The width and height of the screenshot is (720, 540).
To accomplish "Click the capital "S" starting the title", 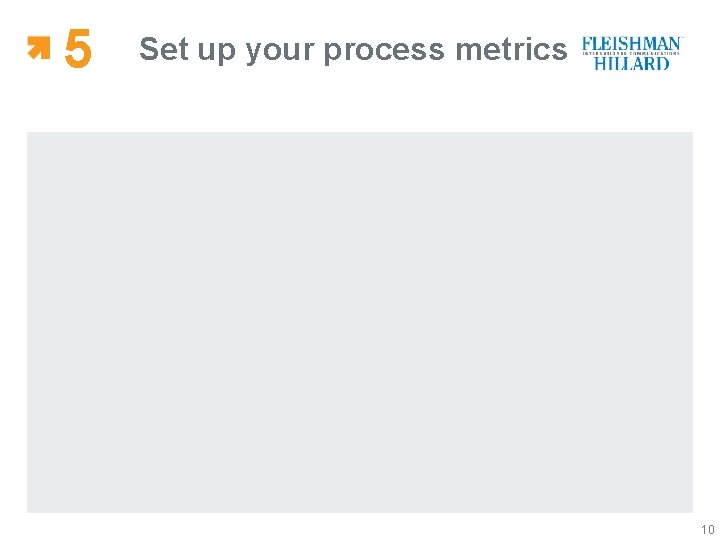I will pos(148,49).
